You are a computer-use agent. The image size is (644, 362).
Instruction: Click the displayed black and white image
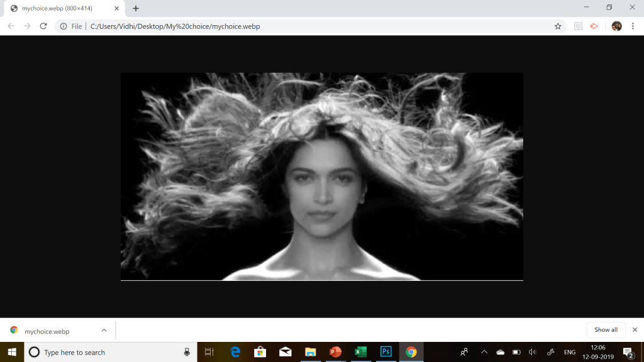[x=321, y=177]
